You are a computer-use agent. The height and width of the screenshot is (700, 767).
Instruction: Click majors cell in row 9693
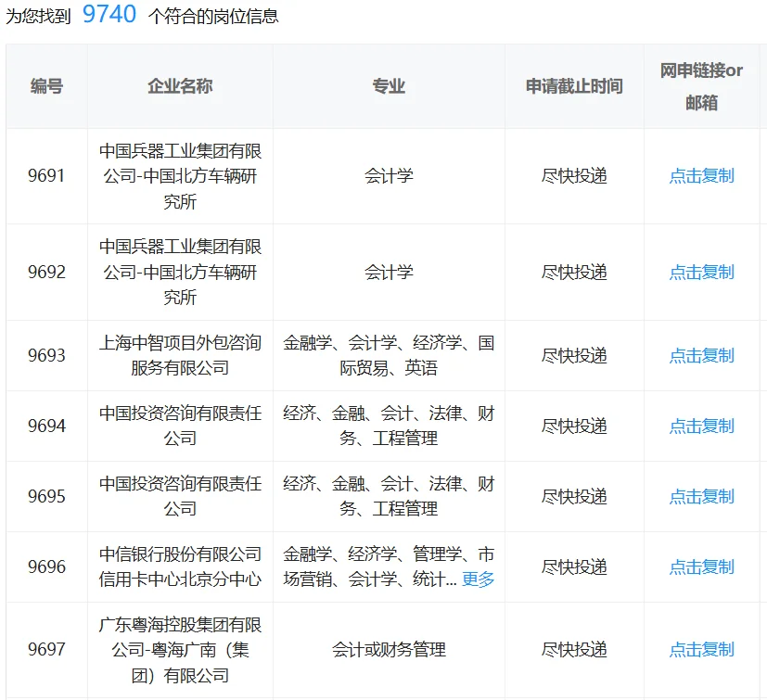[x=389, y=356]
